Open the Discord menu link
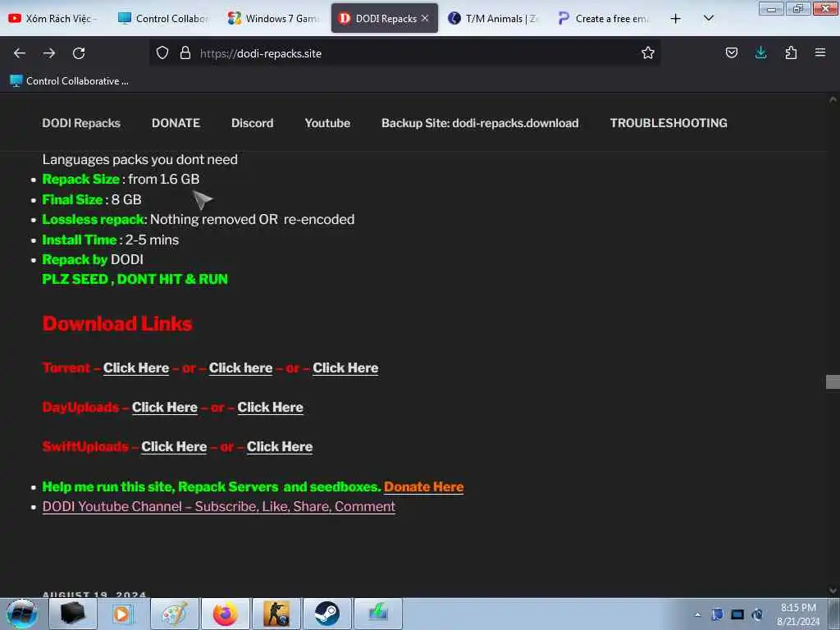 coord(253,123)
